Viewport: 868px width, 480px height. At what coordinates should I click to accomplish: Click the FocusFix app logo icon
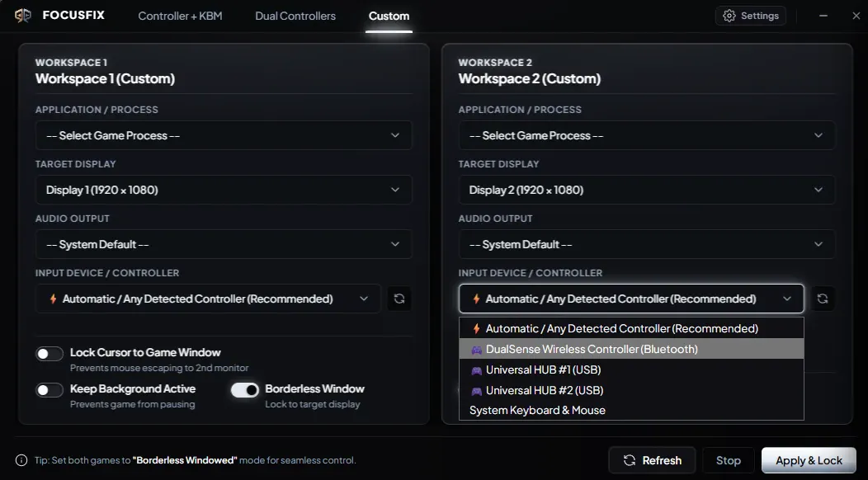point(23,16)
